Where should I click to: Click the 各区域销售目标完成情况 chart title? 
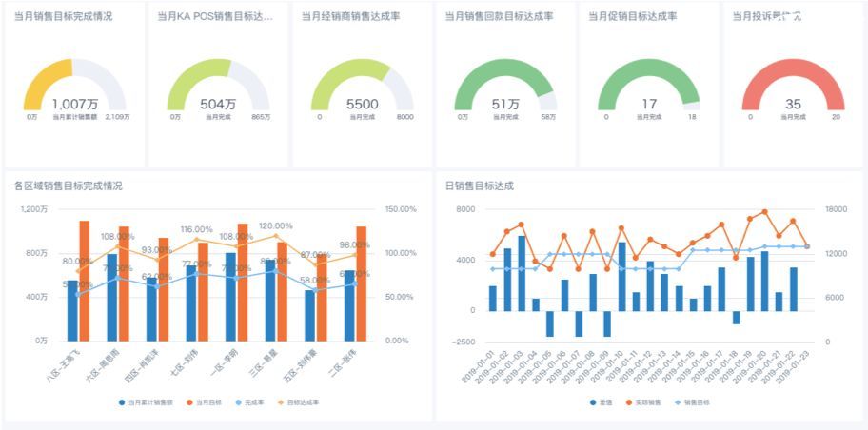(x=68, y=186)
